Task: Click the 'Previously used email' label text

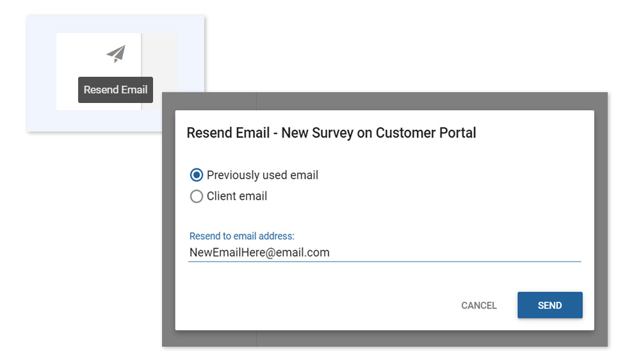Action: tap(263, 175)
